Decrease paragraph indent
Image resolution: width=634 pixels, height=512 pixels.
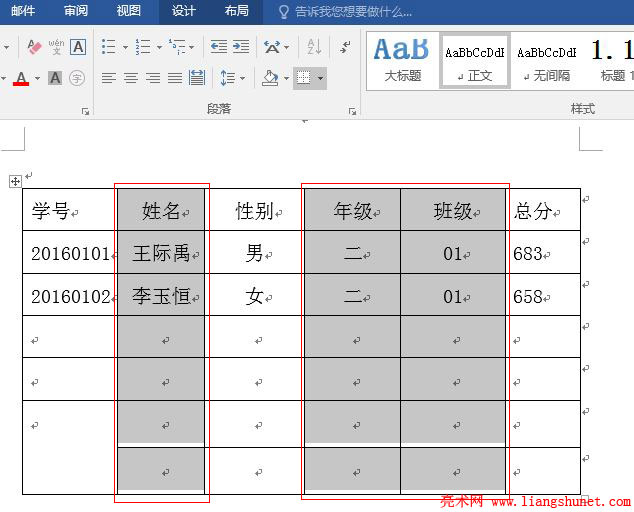pos(219,47)
